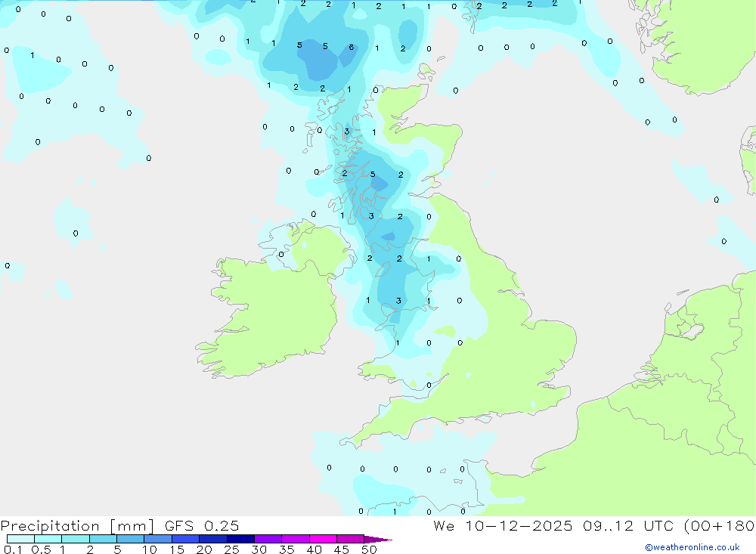
Task: Click the legend label "0.1"
Action: (x=13, y=549)
